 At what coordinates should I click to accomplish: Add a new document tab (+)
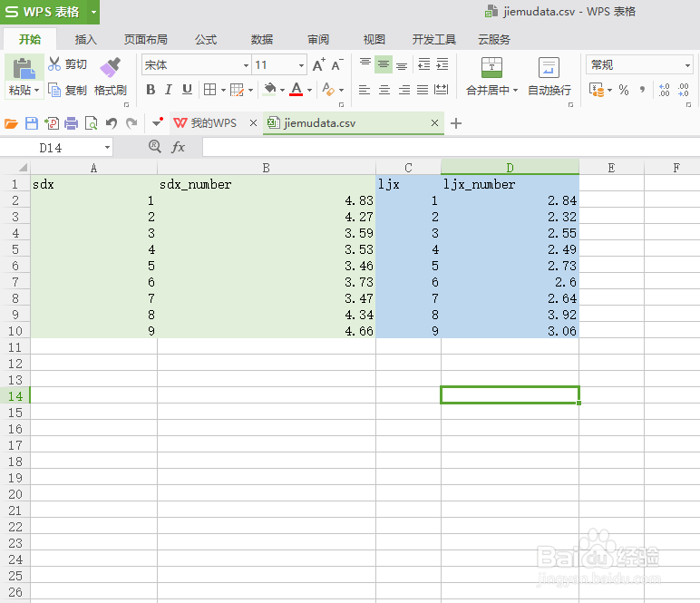pyautogui.click(x=456, y=123)
